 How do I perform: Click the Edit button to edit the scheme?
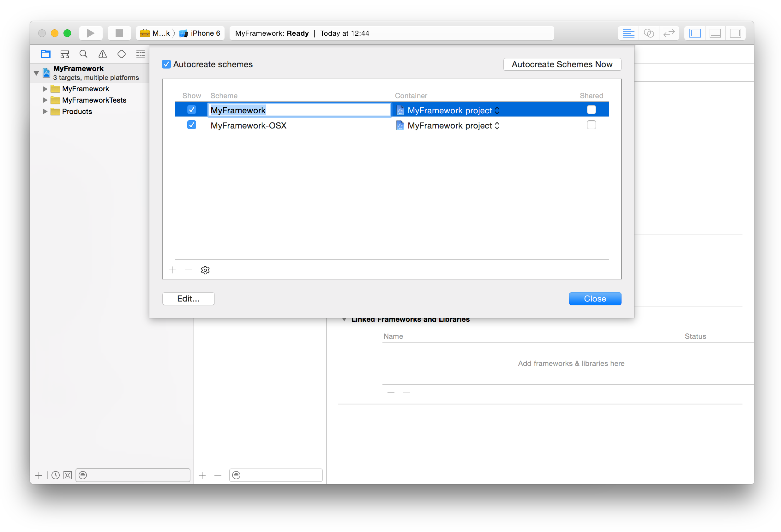pos(188,298)
